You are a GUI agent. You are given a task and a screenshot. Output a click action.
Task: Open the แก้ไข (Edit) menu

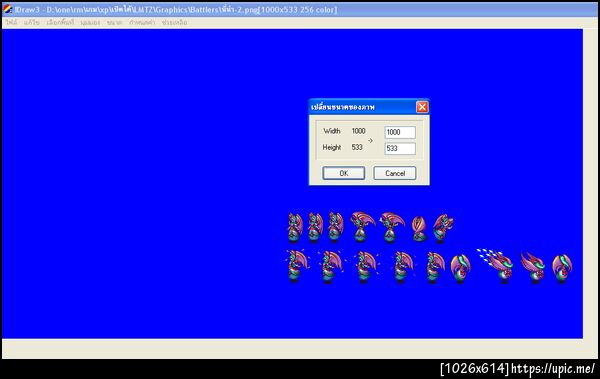pos(31,23)
